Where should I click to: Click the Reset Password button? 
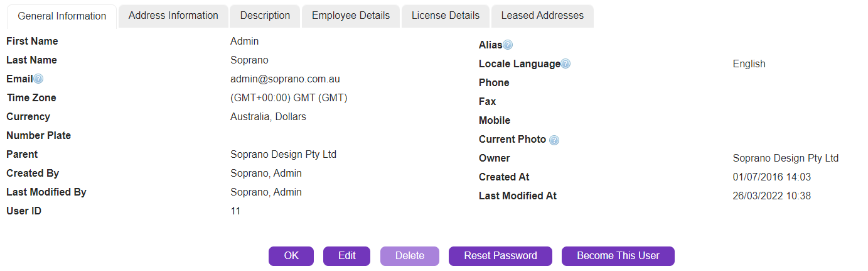(x=500, y=256)
